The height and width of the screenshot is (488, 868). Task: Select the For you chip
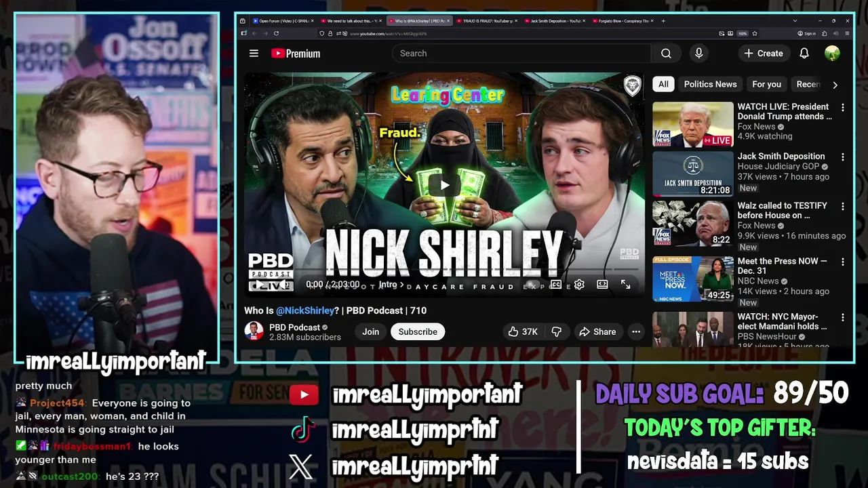(766, 84)
